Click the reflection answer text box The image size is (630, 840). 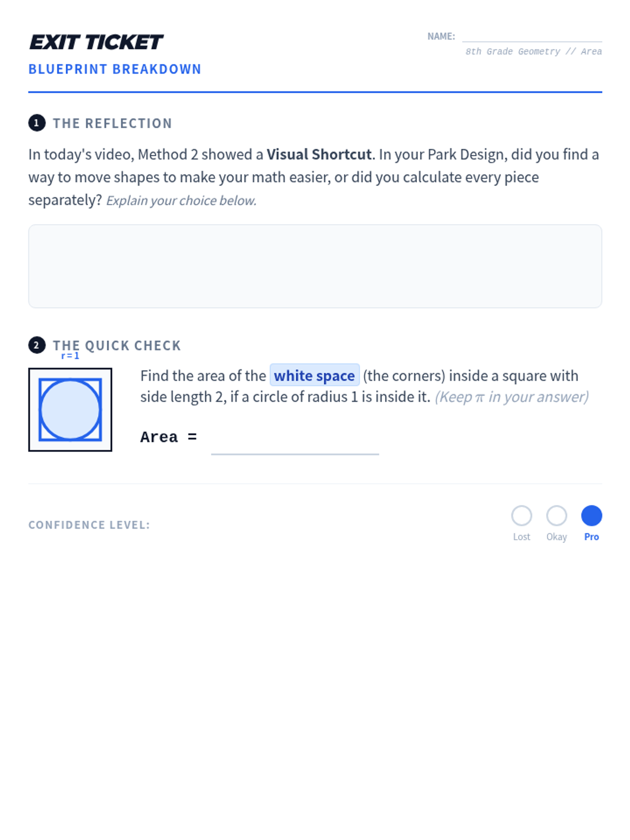(x=315, y=266)
